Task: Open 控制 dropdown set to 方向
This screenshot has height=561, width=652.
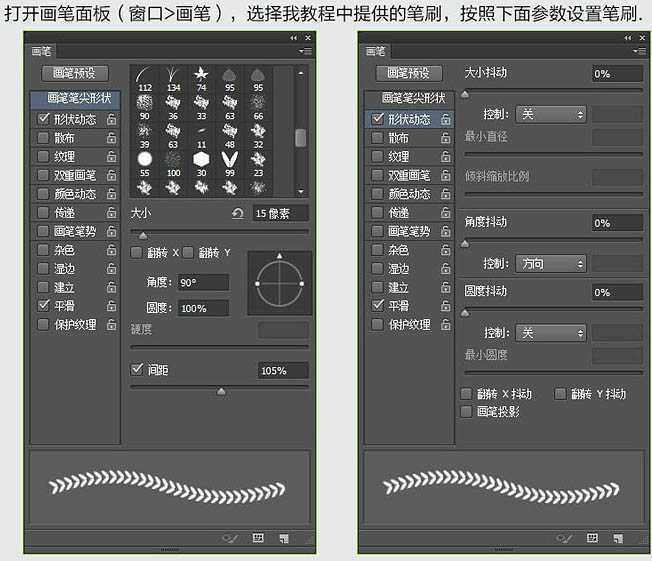Action: 551,264
